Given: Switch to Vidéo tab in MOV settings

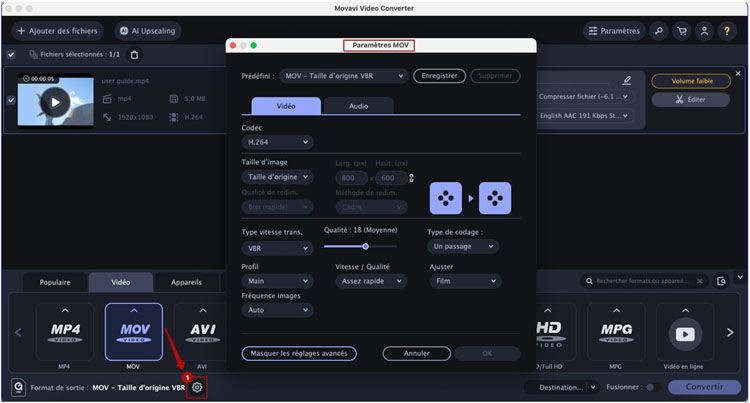Looking at the screenshot, I should point(286,106).
